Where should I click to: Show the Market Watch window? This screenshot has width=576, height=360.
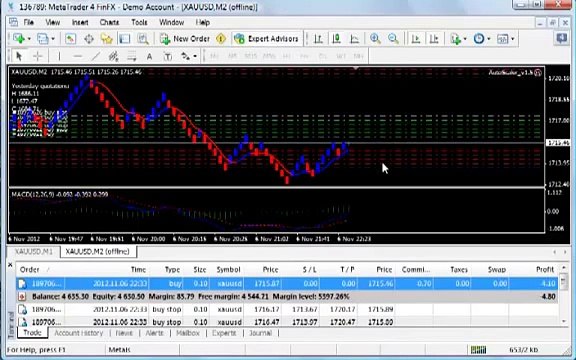coord(71,38)
